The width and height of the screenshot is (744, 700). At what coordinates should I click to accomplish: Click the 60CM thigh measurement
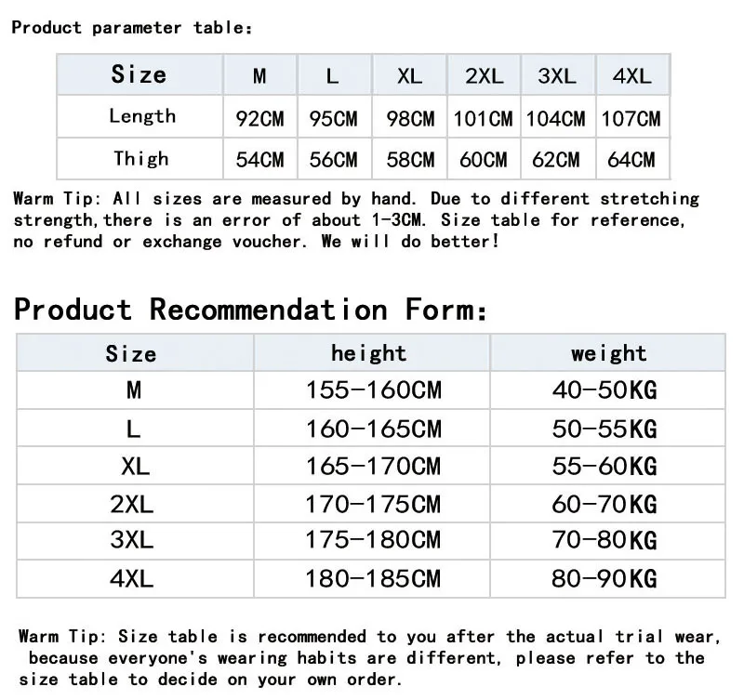[483, 159]
